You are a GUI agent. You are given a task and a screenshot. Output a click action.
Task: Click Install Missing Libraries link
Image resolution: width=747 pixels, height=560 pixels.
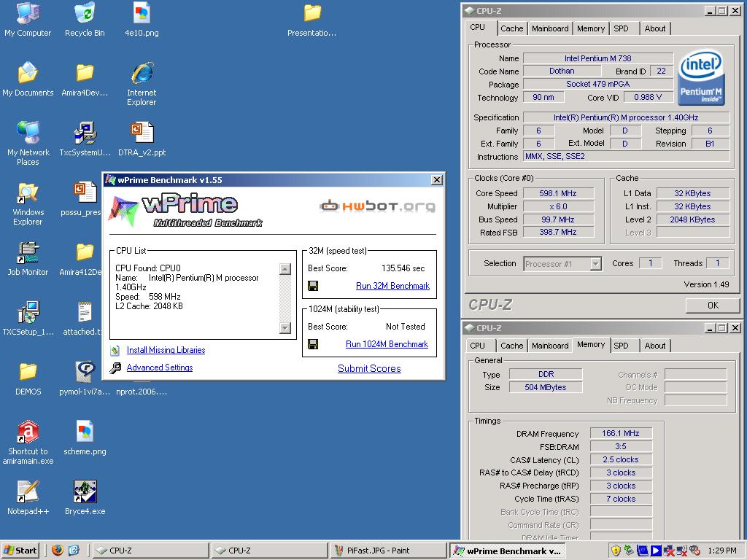click(x=166, y=350)
